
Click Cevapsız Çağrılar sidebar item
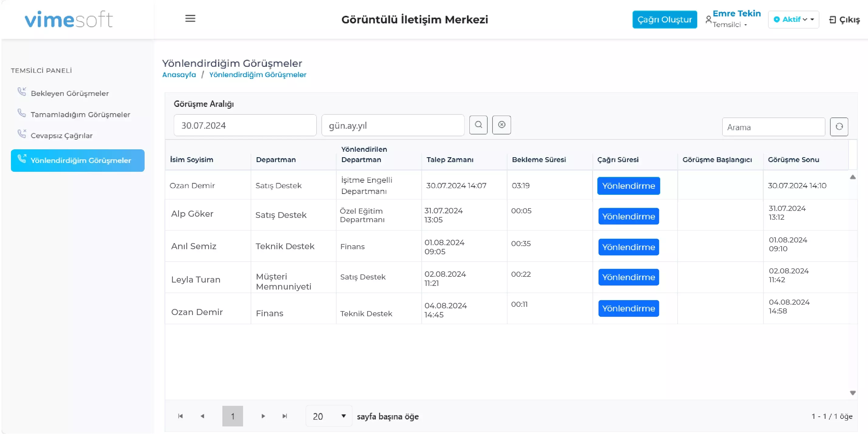point(61,135)
